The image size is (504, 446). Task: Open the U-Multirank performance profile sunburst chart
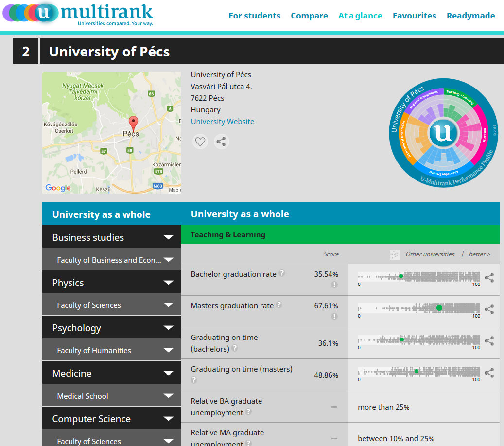pyautogui.click(x=443, y=133)
